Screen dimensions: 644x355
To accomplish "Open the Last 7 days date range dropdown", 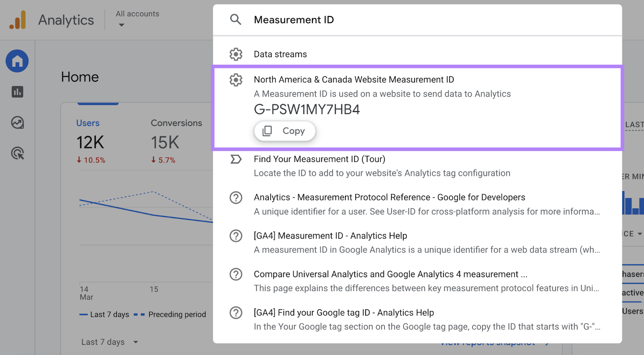I will [109, 342].
